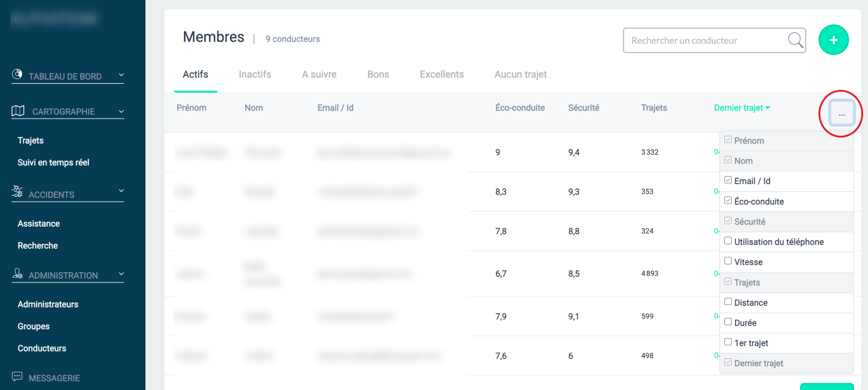Collapse the Tableau de bord chevron

coord(121,75)
